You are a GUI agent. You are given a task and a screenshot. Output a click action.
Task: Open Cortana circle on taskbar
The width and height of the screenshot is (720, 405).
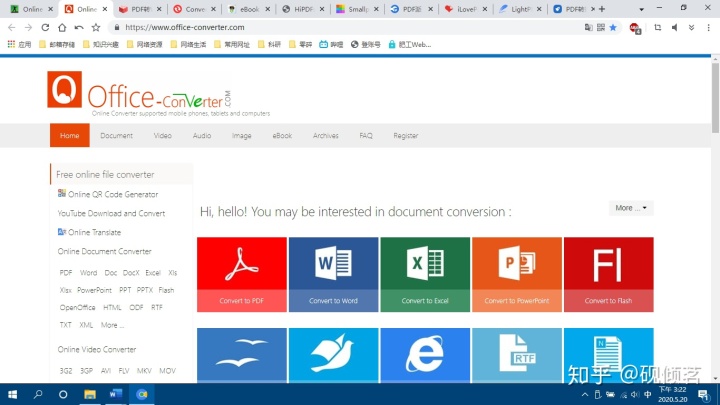(x=63, y=394)
